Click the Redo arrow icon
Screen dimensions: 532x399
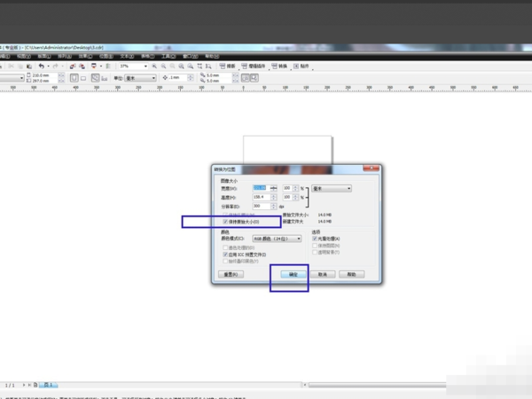click(x=55, y=66)
